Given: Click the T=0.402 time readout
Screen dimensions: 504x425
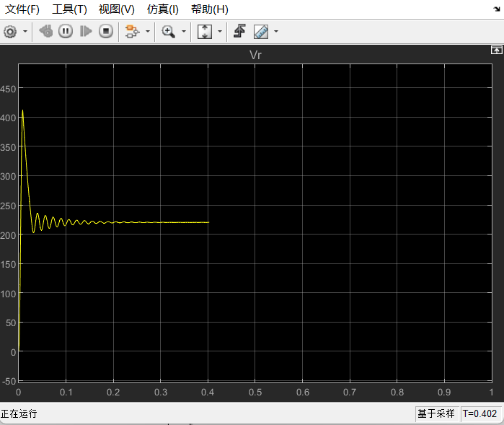Looking at the screenshot, I should pos(480,413).
